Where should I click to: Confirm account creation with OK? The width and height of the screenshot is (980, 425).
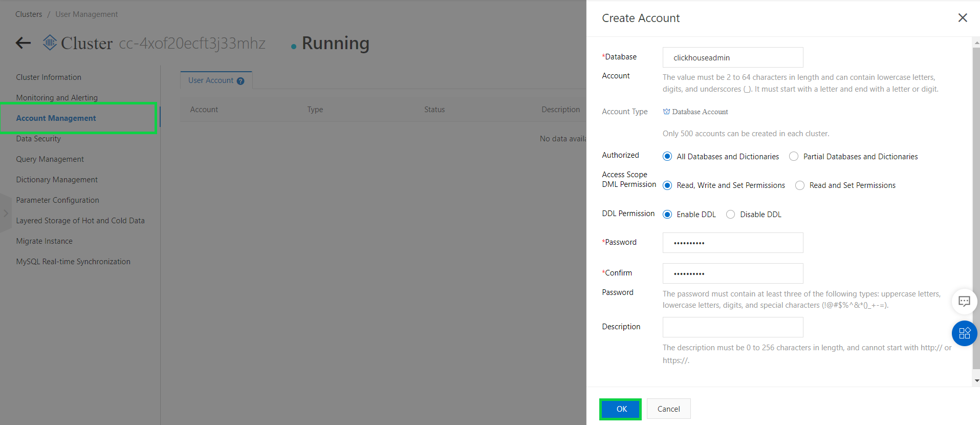point(621,409)
